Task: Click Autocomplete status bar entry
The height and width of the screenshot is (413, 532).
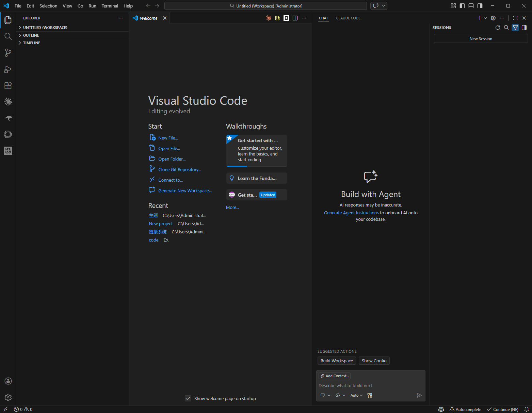Action: pos(465,409)
